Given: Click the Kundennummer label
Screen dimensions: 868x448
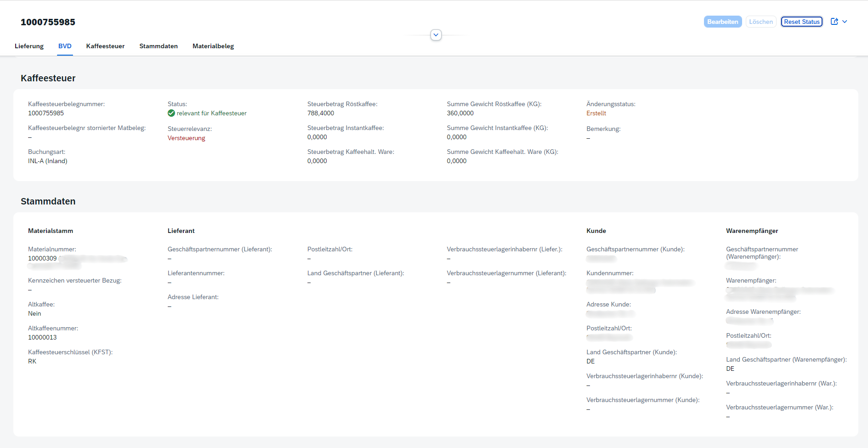Looking at the screenshot, I should [610, 273].
